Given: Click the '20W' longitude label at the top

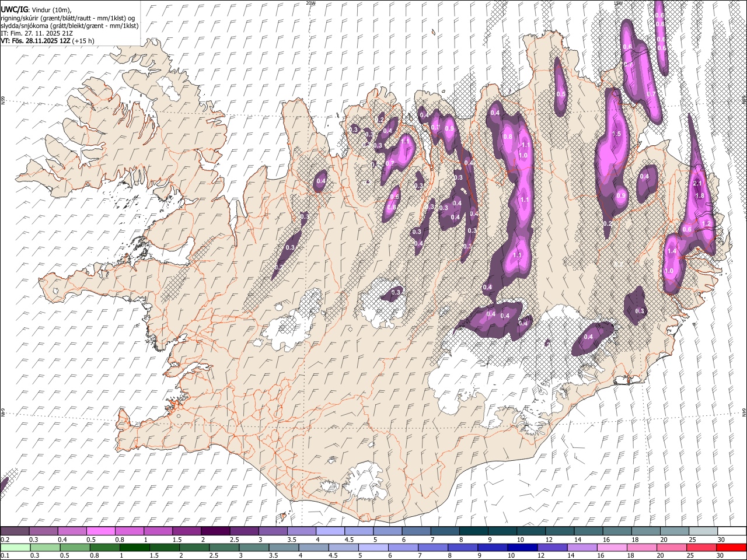Looking at the screenshot, I should (310, 3).
